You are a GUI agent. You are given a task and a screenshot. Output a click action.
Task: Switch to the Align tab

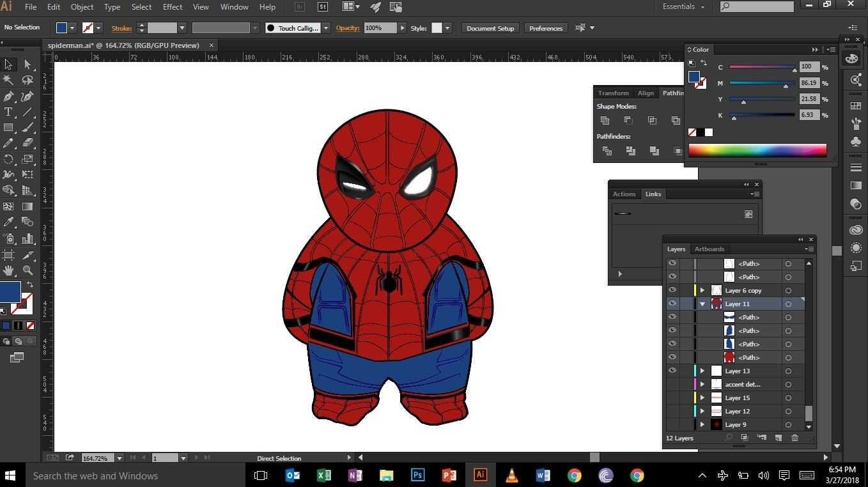point(646,93)
